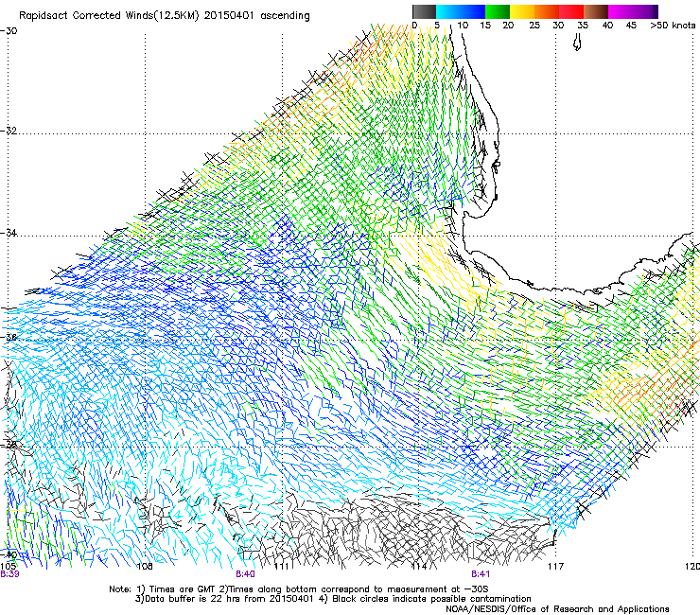
Task: Click the legend tick label '40'
Action: 607,26
